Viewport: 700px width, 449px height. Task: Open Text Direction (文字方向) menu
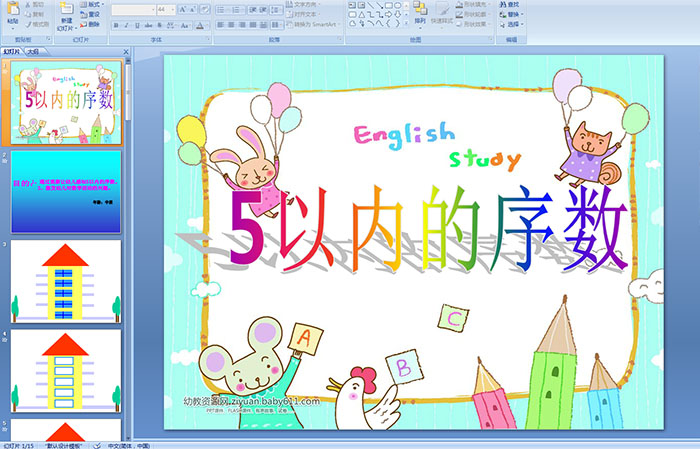[x=303, y=4]
